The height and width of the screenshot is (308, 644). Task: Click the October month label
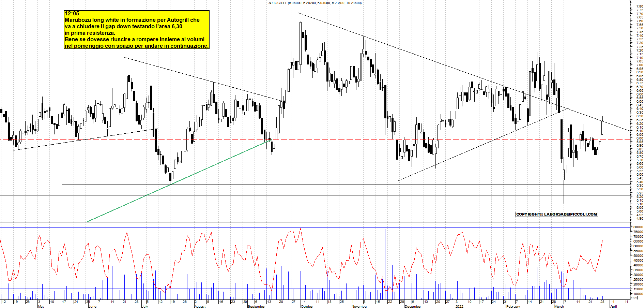(x=307, y=306)
